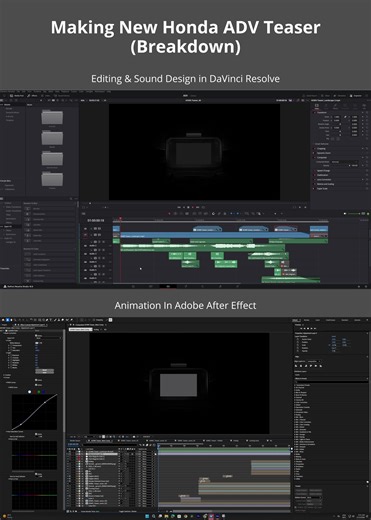Open the Media Pool panel in DaVinci Resolve

pos(17,96)
